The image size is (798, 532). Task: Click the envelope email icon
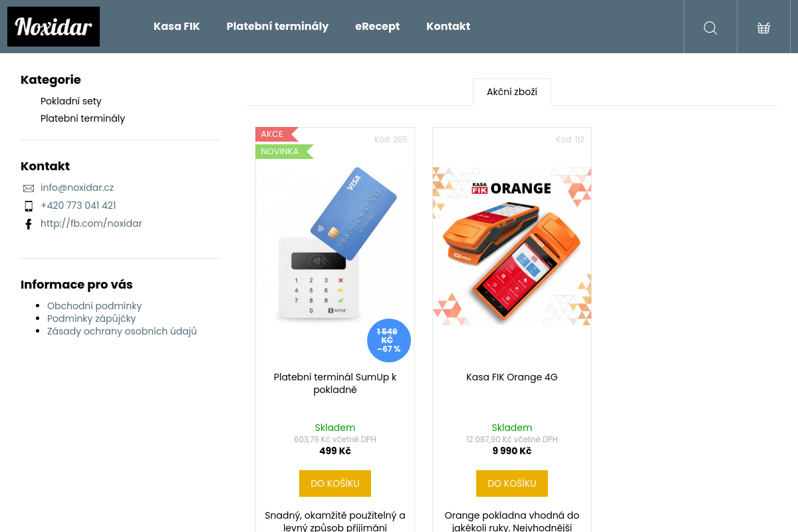pyautogui.click(x=29, y=188)
